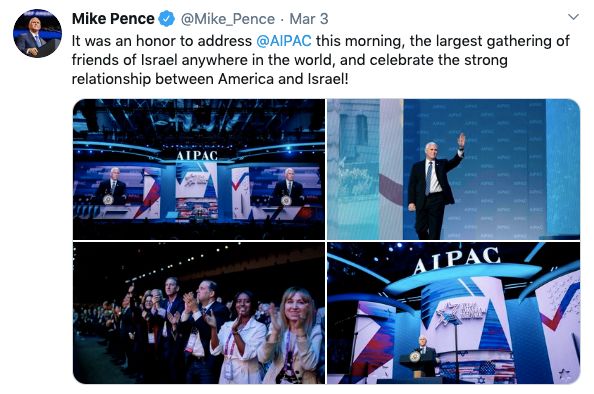
Task: Click the blonde woman applauding
Action: [x=295, y=336]
